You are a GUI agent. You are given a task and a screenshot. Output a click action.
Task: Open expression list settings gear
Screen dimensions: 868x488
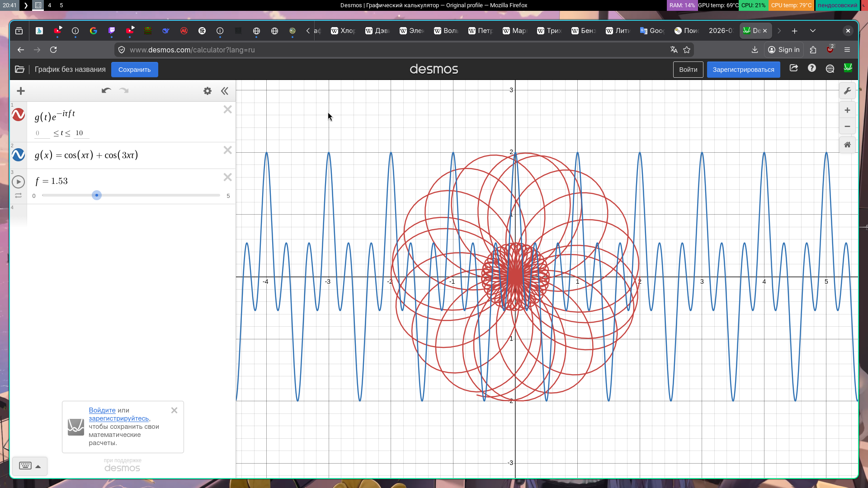[208, 91]
